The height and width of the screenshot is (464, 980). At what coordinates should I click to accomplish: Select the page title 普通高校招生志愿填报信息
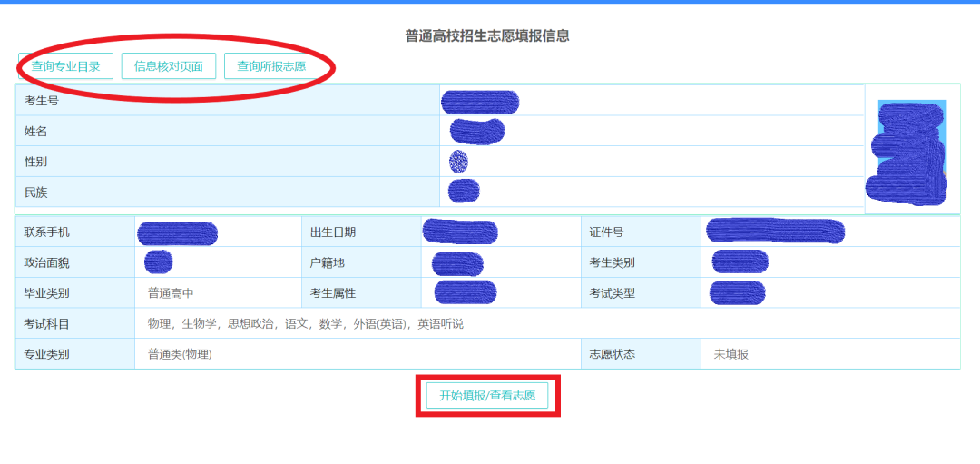point(487,35)
